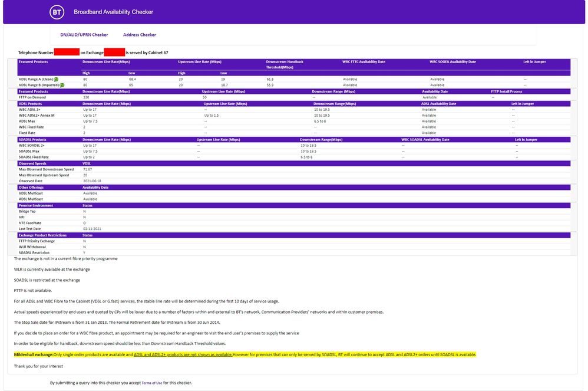Click info icon beside VDSL Range A (Clean)

pos(56,79)
